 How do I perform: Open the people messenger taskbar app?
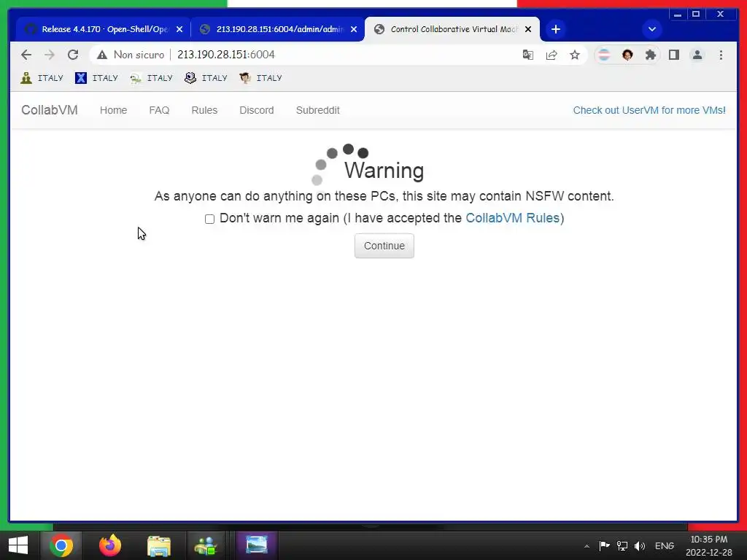(x=205, y=545)
